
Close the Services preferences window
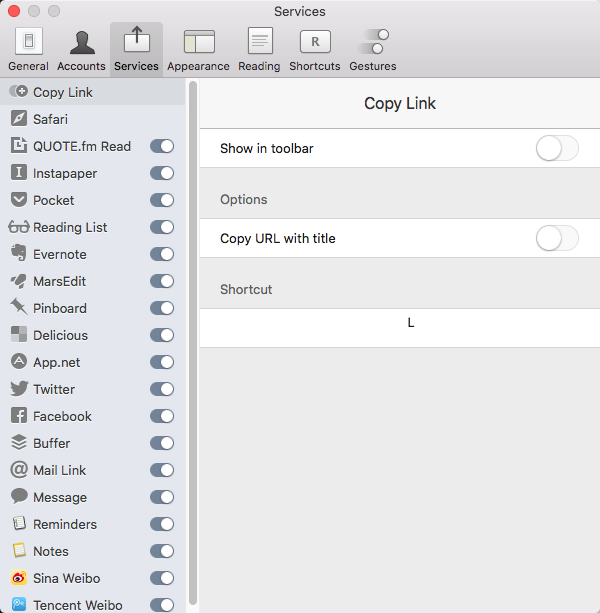point(14,11)
